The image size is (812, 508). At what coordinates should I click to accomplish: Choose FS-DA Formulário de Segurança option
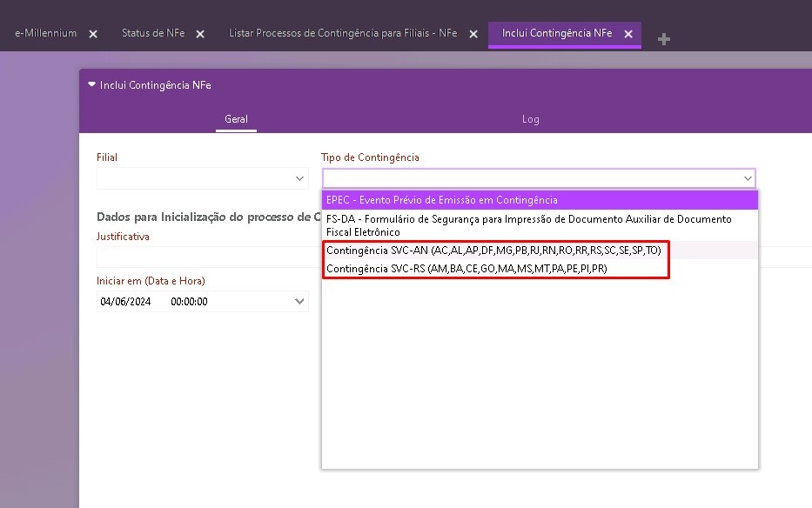[x=540, y=225]
